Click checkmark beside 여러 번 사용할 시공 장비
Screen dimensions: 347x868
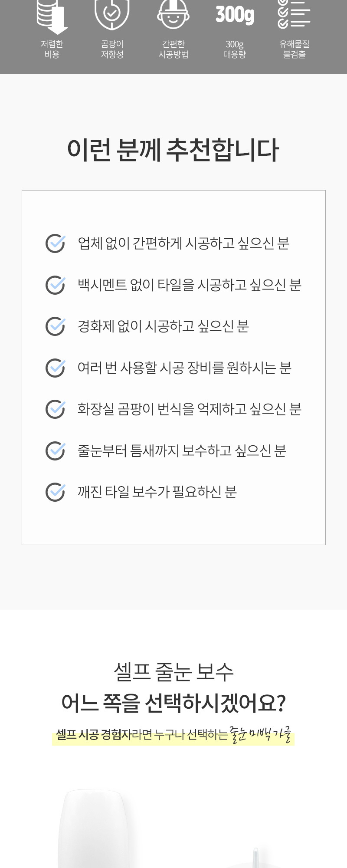point(56,368)
